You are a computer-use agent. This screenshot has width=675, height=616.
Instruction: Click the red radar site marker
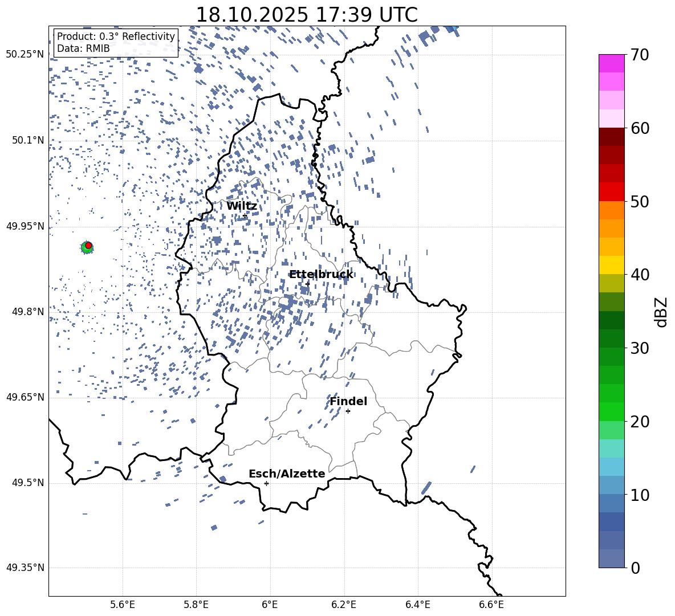(x=88, y=246)
